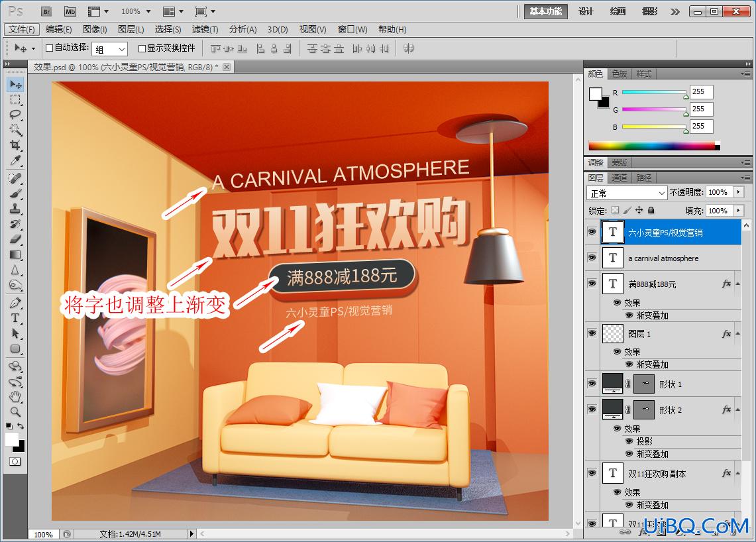Select the Gradient tool
756x542 pixels.
pyautogui.click(x=15, y=254)
